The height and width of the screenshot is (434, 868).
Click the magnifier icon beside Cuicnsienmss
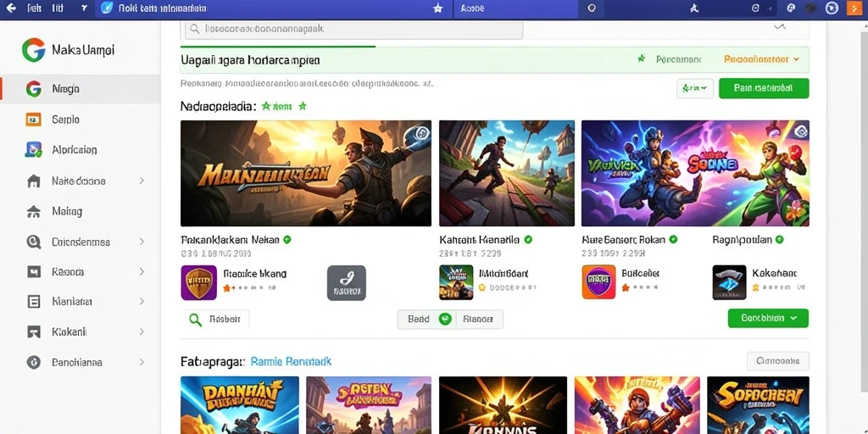click(x=34, y=242)
